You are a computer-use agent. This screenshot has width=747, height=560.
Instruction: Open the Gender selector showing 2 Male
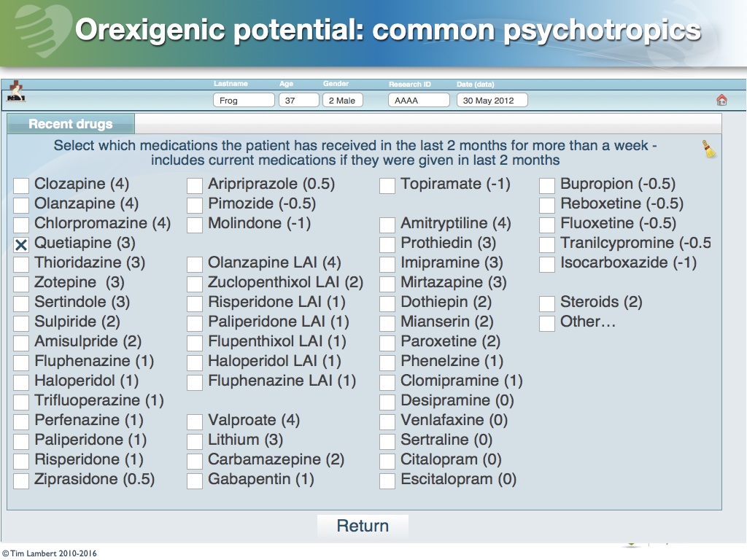pos(342,100)
